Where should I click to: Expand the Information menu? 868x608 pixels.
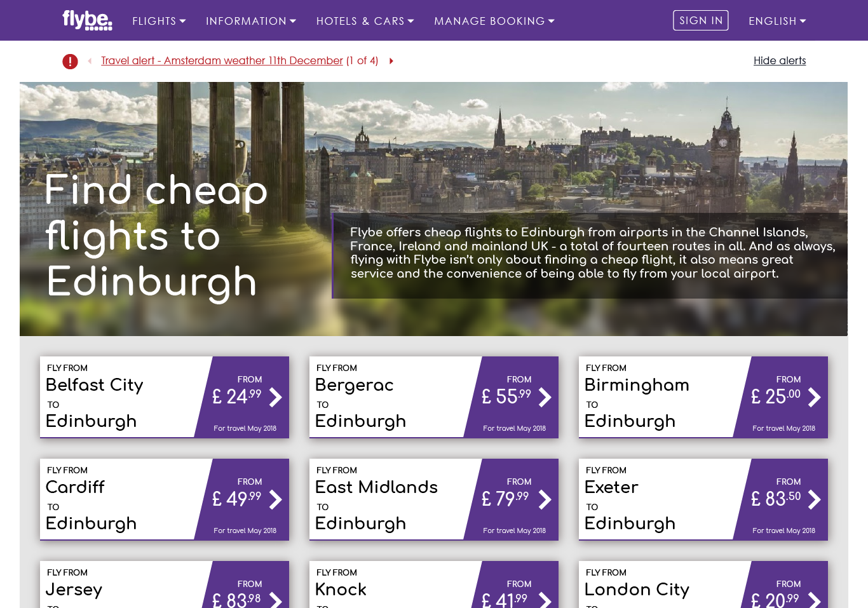point(251,21)
